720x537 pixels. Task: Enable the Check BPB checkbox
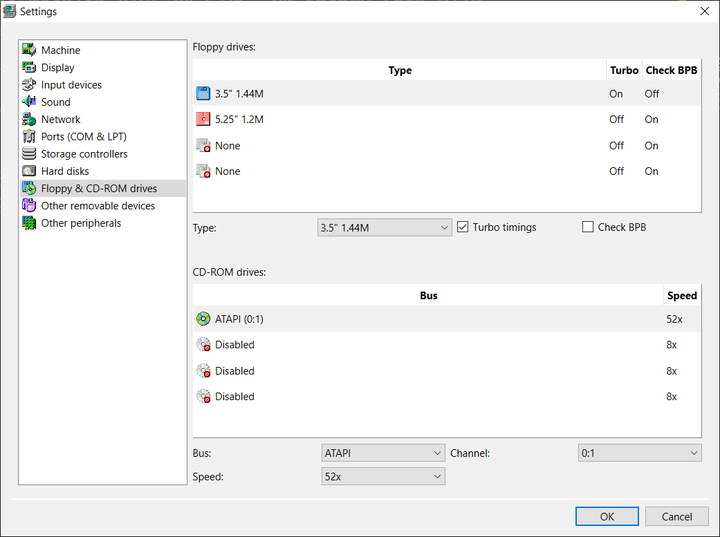(x=588, y=227)
